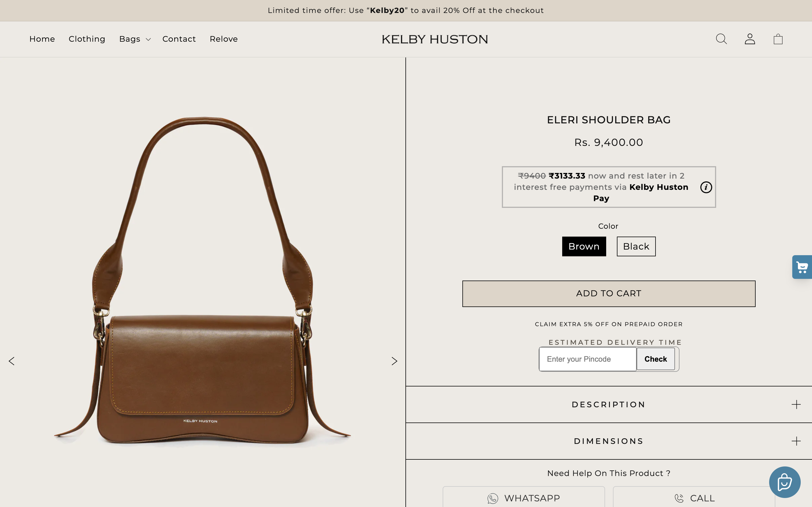The width and height of the screenshot is (812, 507).
Task: Go to the Clothing menu item
Action: click(87, 39)
